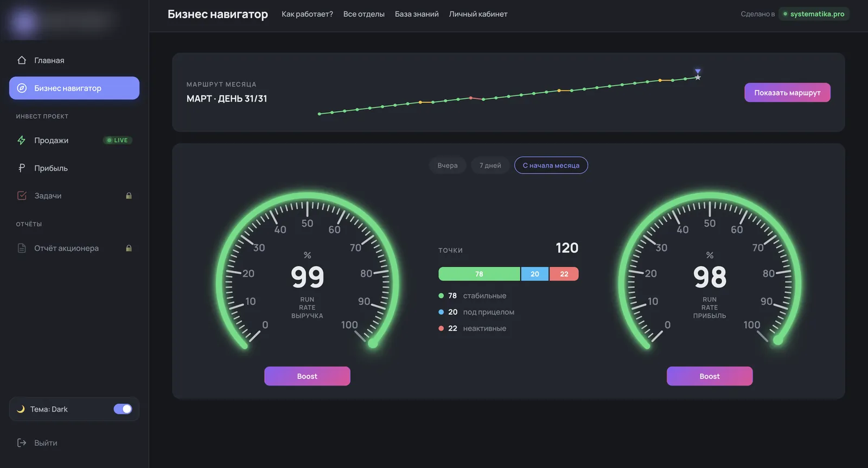Click the document icon beside Отчёт акционера
This screenshot has width=868, height=468.
click(22, 248)
